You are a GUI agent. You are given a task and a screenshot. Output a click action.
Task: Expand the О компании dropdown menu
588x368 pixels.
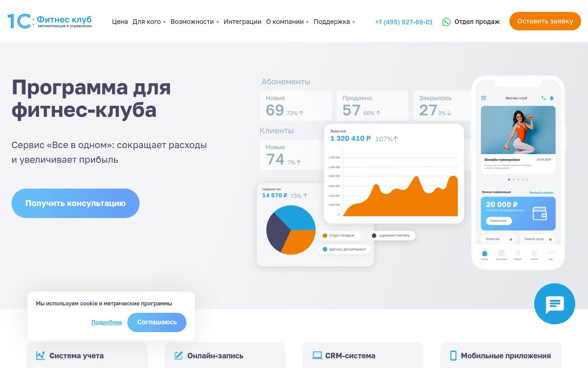tap(287, 22)
